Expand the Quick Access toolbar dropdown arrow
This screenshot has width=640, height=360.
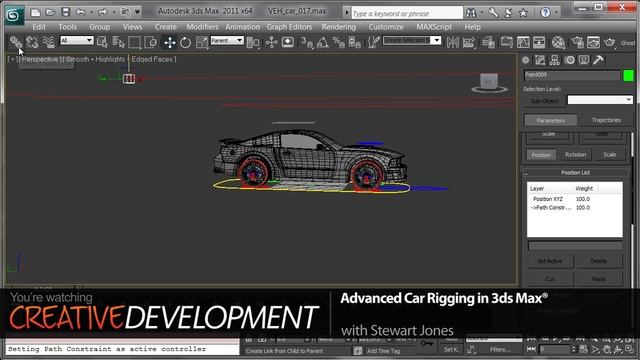[138, 12]
